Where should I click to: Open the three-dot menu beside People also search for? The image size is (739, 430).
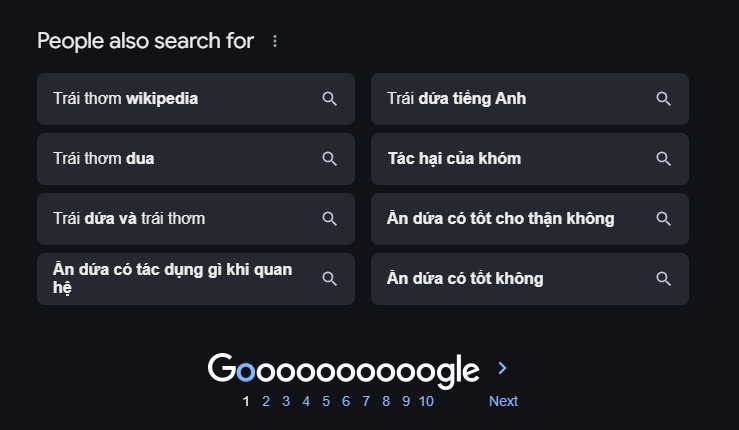pyautogui.click(x=275, y=41)
